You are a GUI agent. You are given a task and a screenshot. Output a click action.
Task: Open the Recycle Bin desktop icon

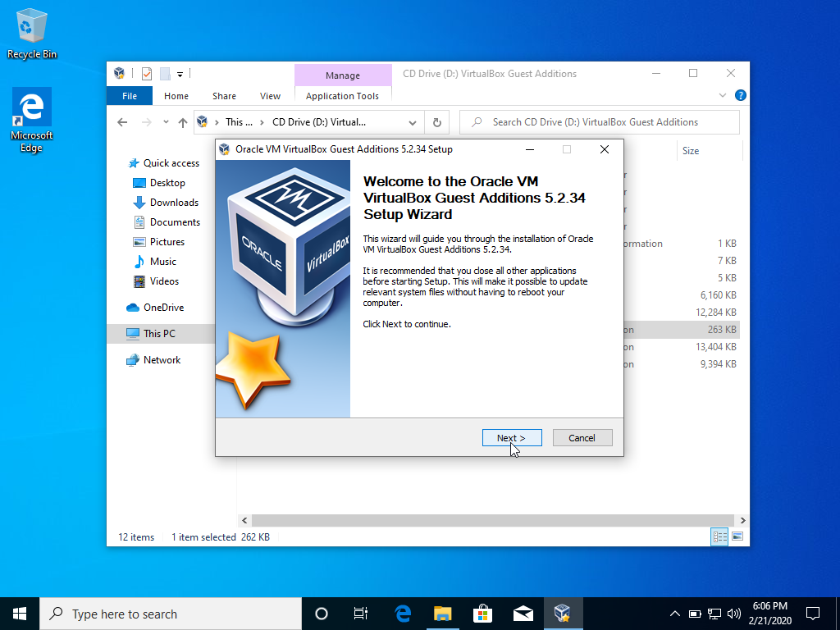tap(32, 33)
